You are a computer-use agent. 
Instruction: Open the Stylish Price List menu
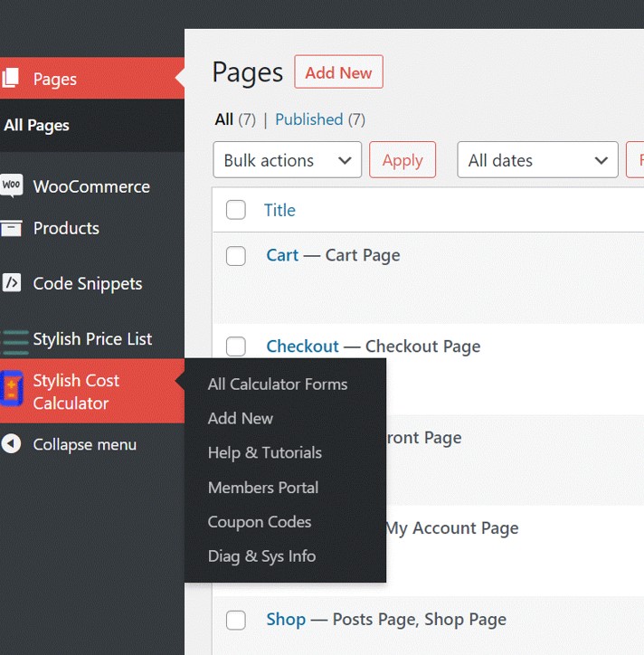[92, 338]
